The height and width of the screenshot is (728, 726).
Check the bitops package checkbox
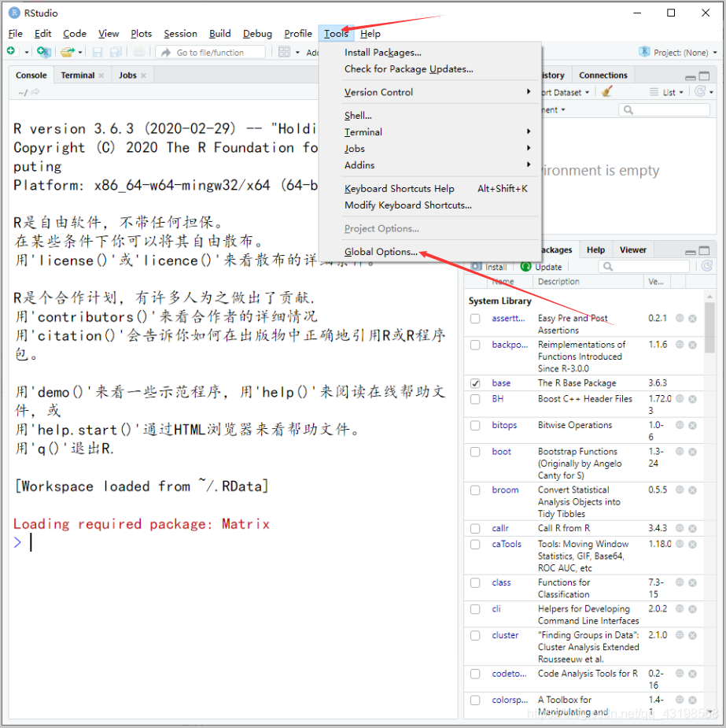coord(475,425)
